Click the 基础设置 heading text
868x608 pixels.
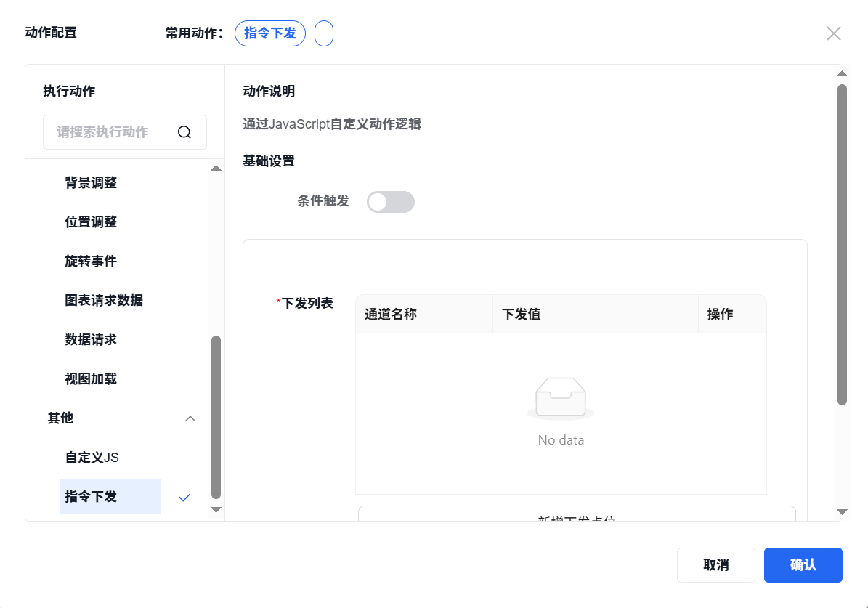[269, 161]
